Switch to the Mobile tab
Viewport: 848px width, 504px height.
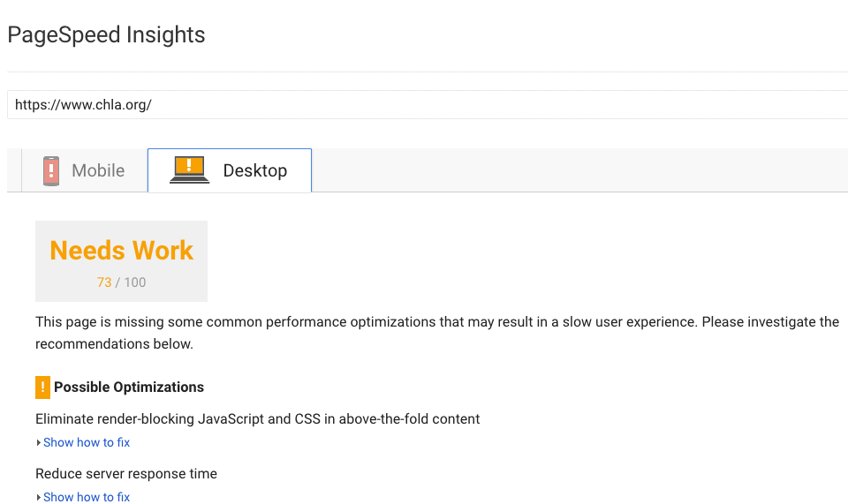click(85, 170)
